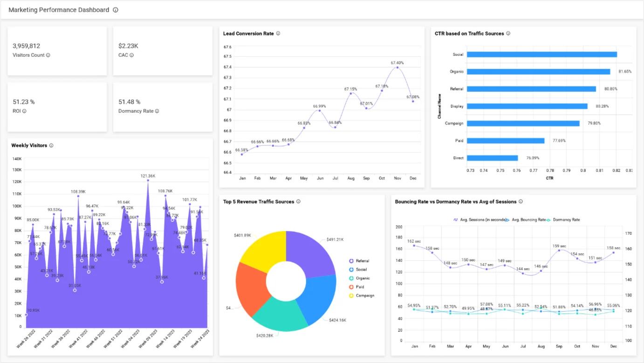Click the 162 sec January session label
Image resolution: width=644 pixels, height=363 pixels.
(414, 241)
